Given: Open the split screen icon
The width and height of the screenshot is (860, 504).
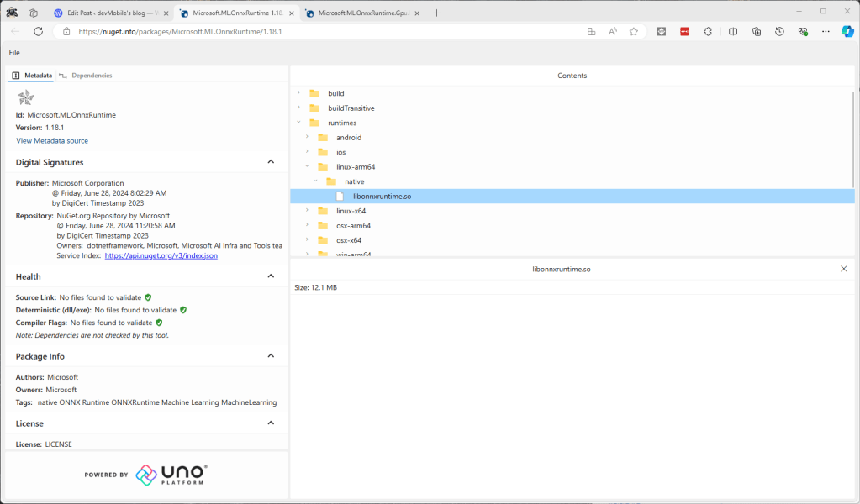Looking at the screenshot, I should (x=733, y=31).
